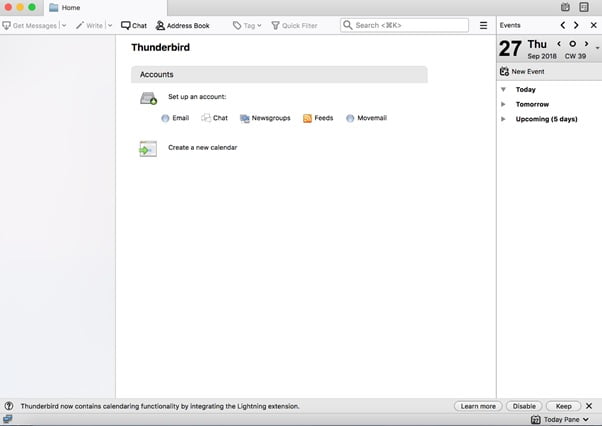Click the account setup server icon

tap(148, 98)
